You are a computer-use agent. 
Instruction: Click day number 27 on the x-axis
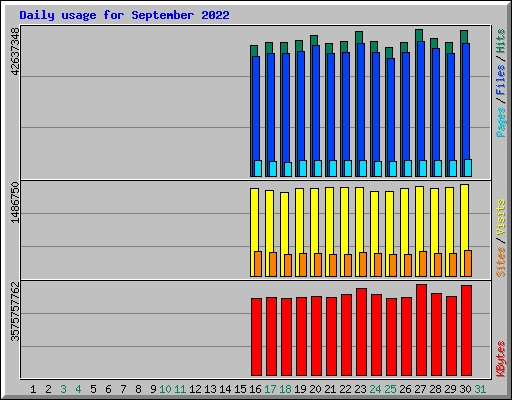pyautogui.click(x=420, y=389)
